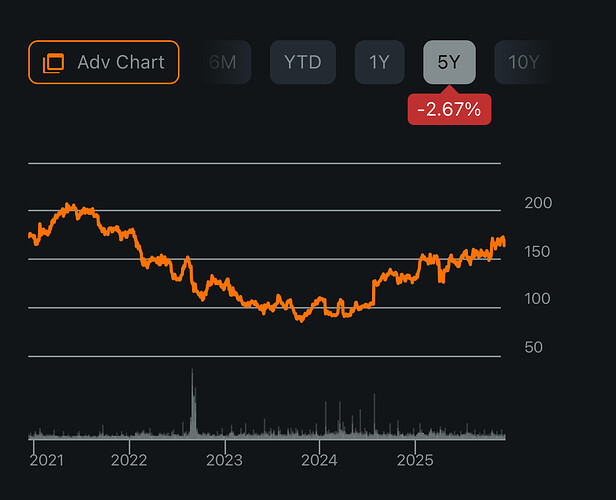
Task: Click the latest end of the price line
Action: point(504,242)
